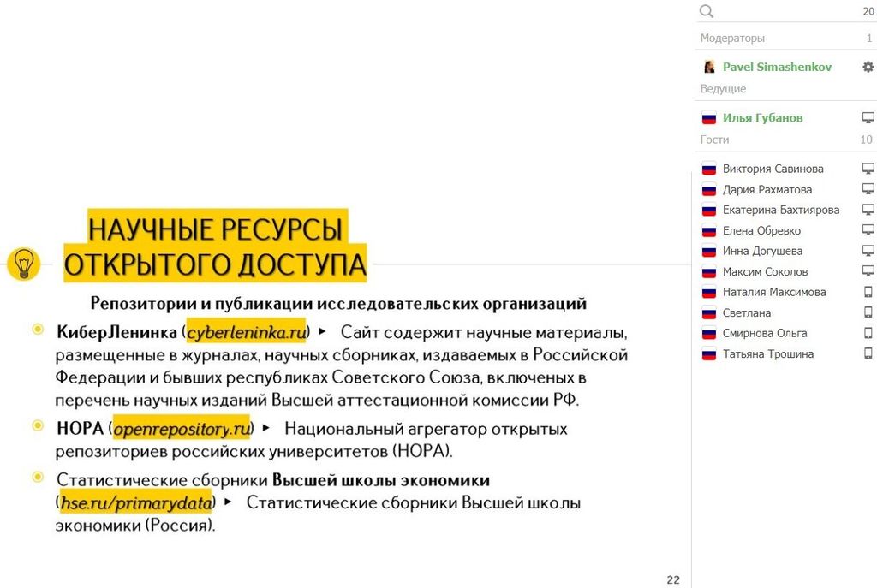Select guest Наталия Максимова in list
This screenshot has height=588, width=877.
(774, 293)
